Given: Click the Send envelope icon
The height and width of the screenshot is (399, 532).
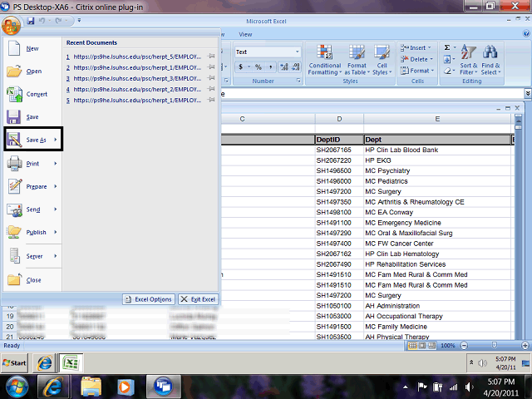Looking at the screenshot, I should tap(15, 209).
